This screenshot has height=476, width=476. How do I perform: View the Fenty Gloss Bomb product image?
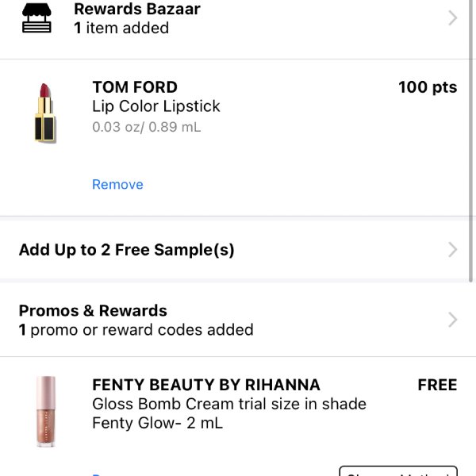click(x=46, y=411)
